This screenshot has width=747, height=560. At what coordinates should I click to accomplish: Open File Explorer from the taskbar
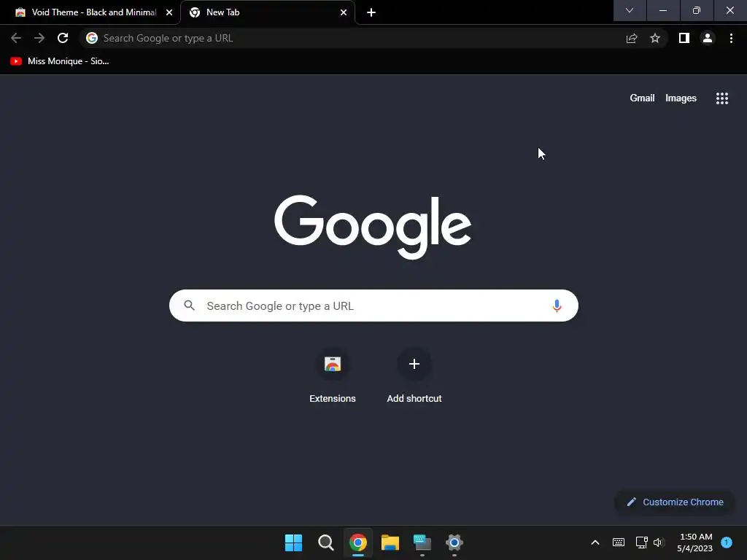point(390,542)
